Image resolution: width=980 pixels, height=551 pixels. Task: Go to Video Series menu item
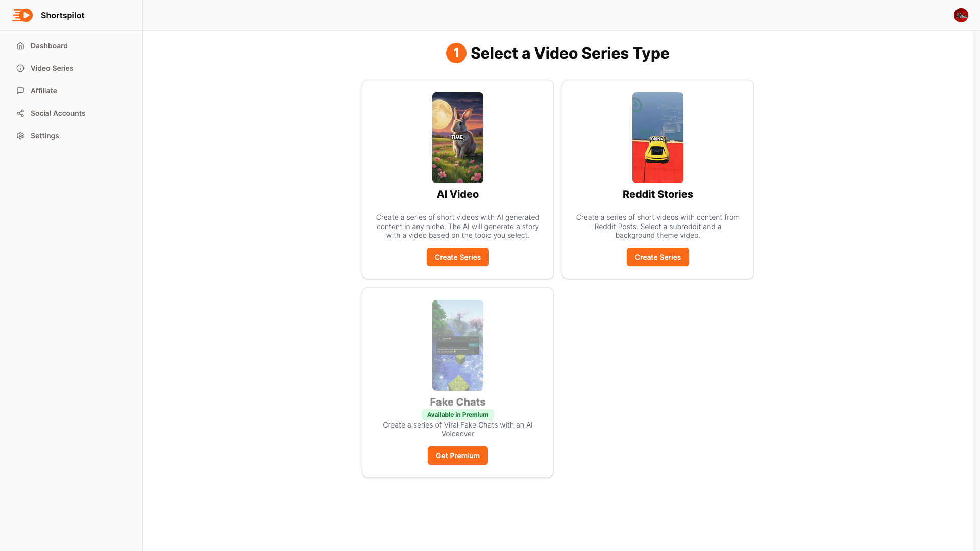click(52, 68)
